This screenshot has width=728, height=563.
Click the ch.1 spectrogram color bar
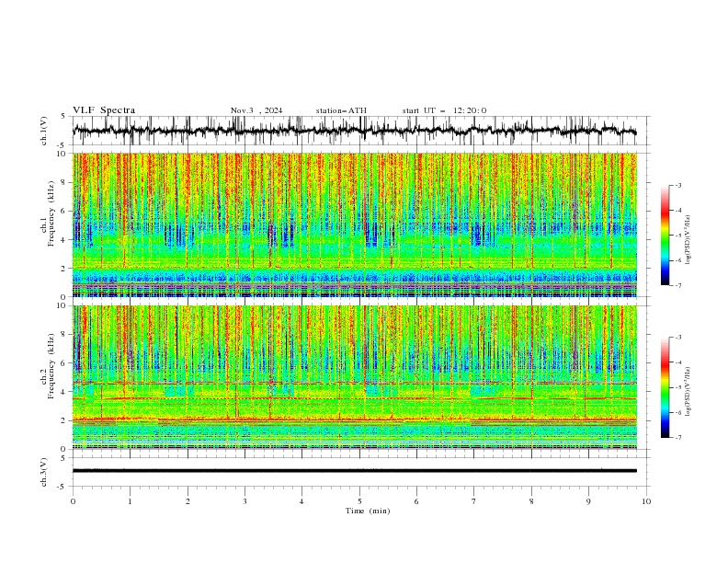[x=665, y=235]
